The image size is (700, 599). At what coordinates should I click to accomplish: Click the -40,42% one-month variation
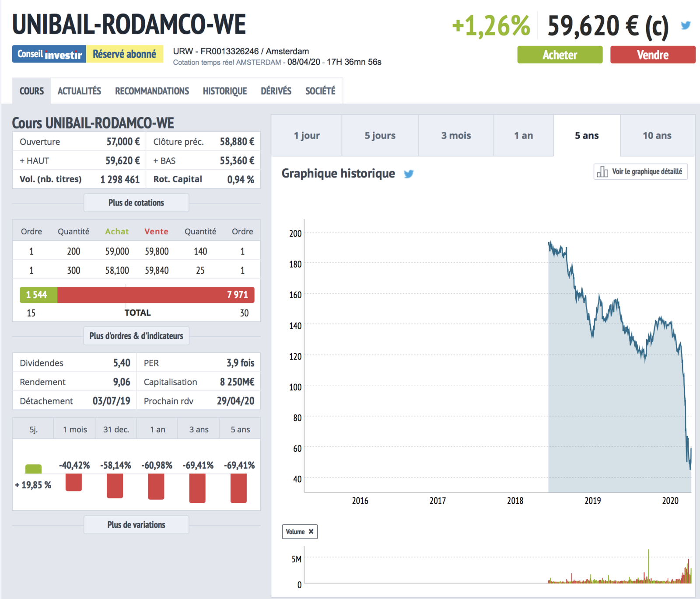(74, 465)
